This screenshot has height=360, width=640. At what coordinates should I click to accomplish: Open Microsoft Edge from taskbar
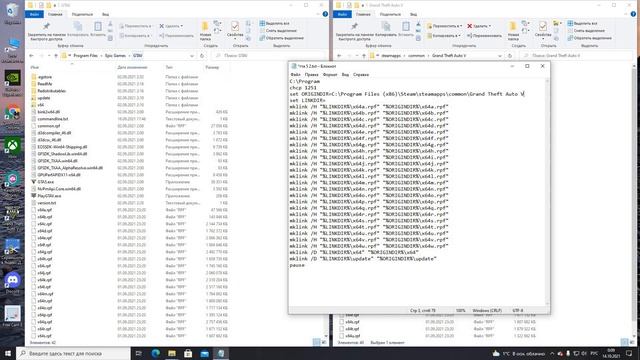pyautogui.click(x=156, y=353)
